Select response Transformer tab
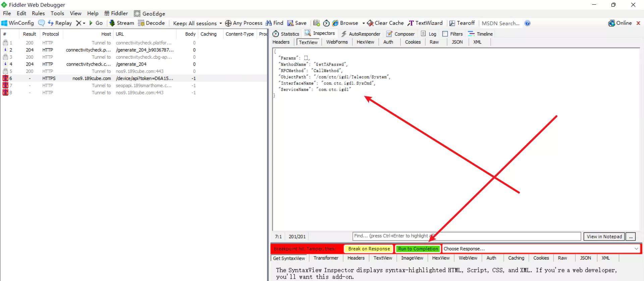This screenshot has height=281, width=644. pyautogui.click(x=326, y=258)
